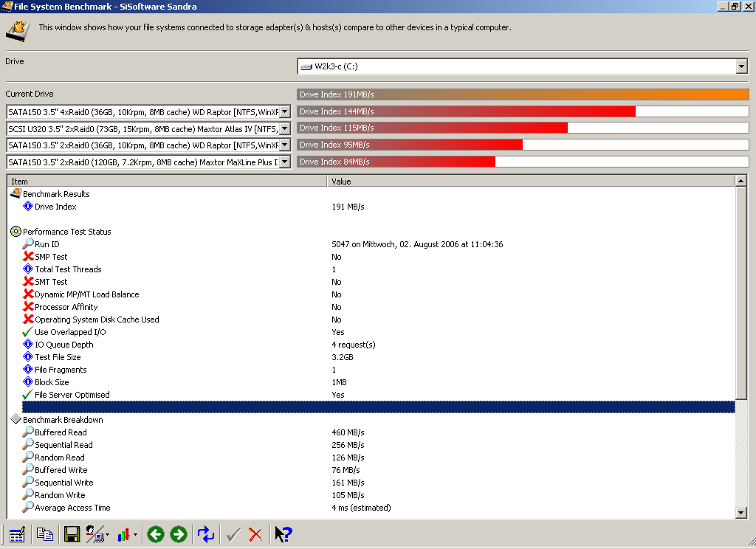
Task: Click the Drive Index 144MB/s red bar
Action: point(467,111)
